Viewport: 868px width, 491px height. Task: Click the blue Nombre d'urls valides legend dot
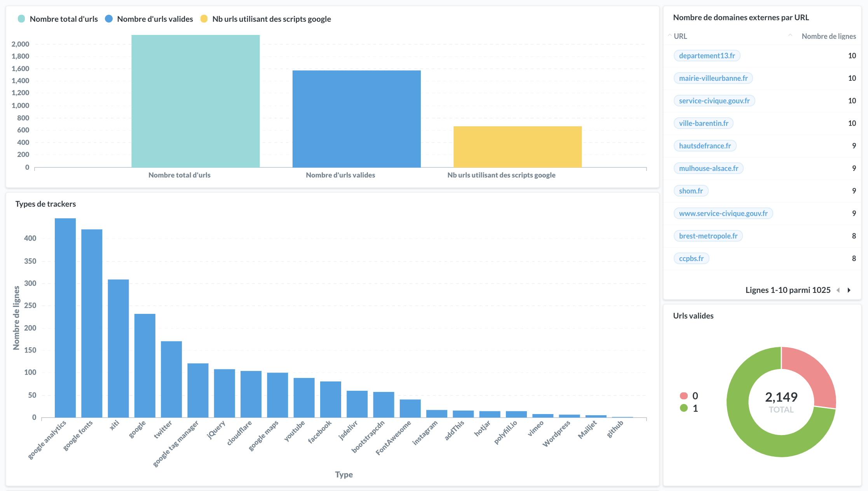(x=109, y=19)
